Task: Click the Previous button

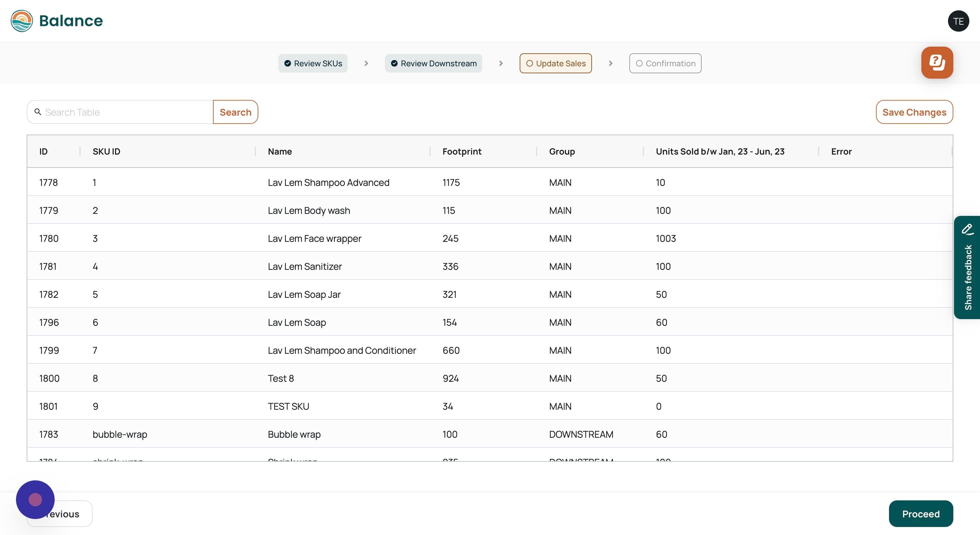Action: pyautogui.click(x=59, y=514)
